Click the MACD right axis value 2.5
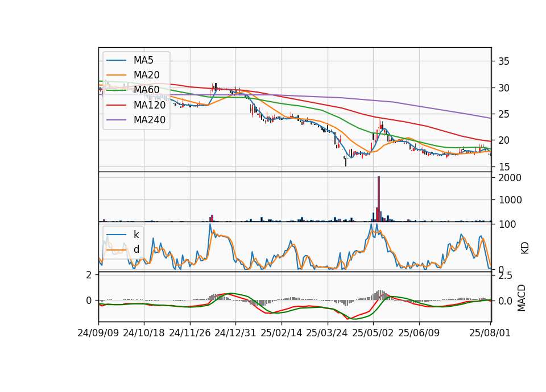546x392 pixels. tap(505, 276)
